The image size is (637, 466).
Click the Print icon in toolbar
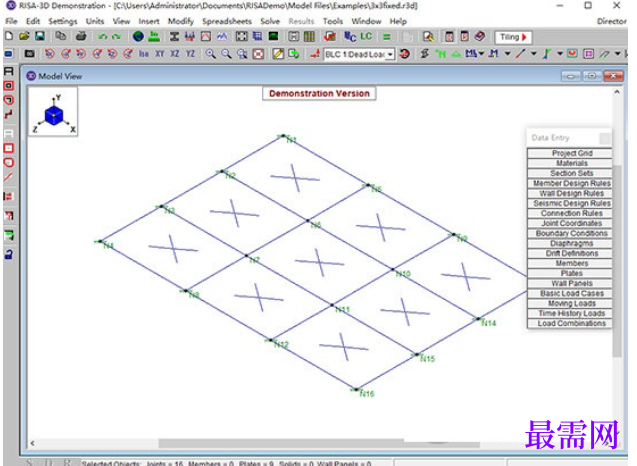81,37
